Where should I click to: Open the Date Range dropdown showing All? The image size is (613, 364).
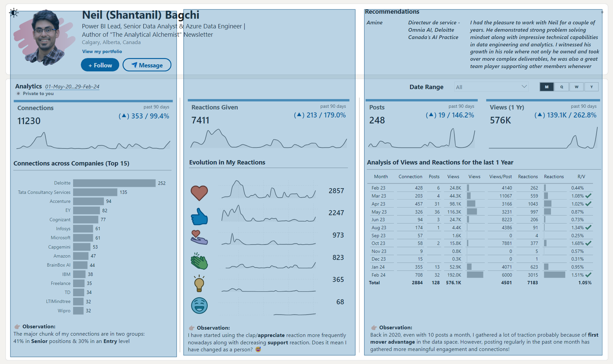[491, 87]
